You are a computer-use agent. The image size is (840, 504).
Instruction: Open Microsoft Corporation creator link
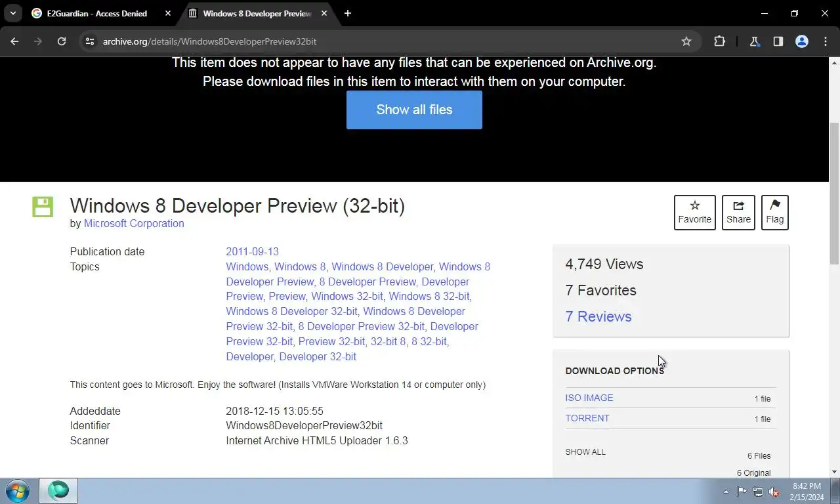134,223
